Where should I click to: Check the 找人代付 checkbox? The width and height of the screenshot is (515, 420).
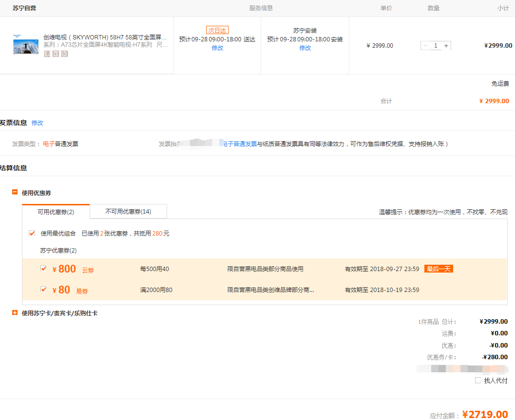pyautogui.click(x=478, y=380)
